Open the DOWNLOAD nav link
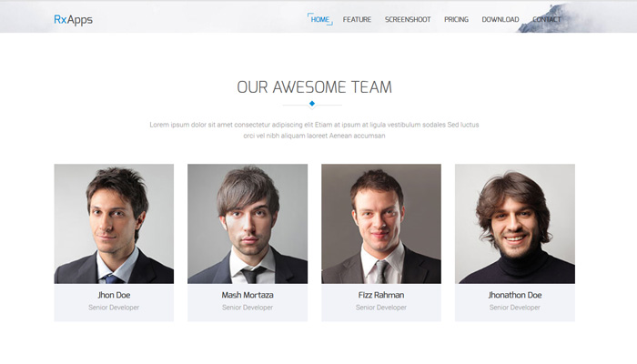The height and width of the screenshot is (364, 637). (500, 19)
